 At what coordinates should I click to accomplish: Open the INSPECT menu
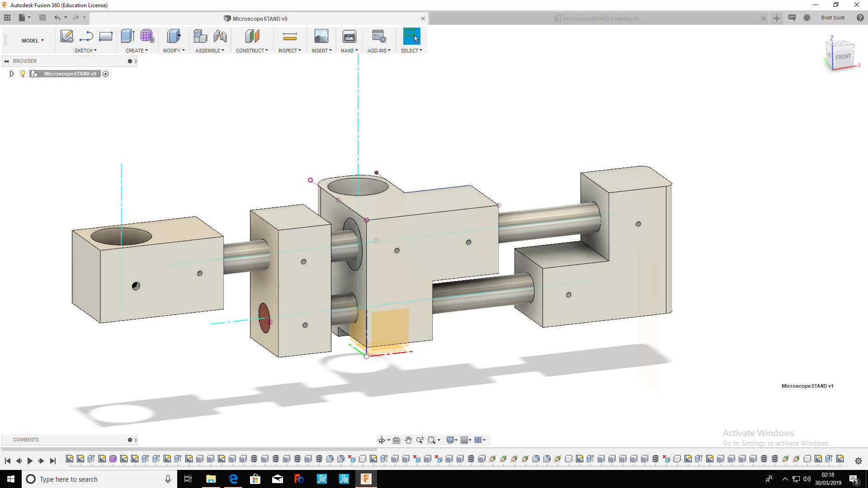(x=289, y=51)
